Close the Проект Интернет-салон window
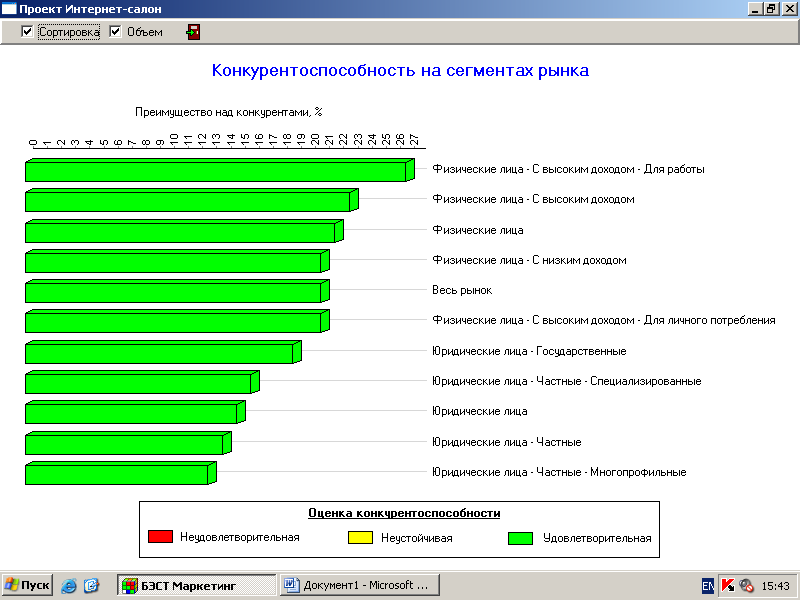This screenshot has height=600, width=800. pos(789,9)
